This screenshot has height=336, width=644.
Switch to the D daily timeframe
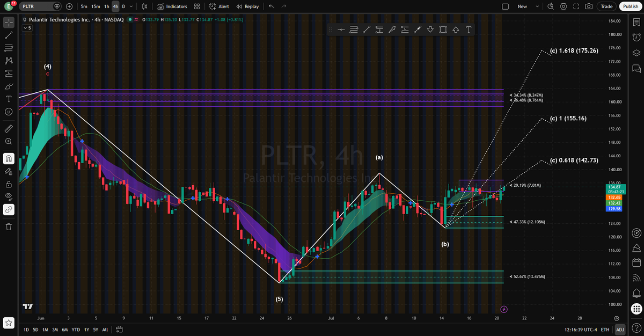(x=123, y=6)
